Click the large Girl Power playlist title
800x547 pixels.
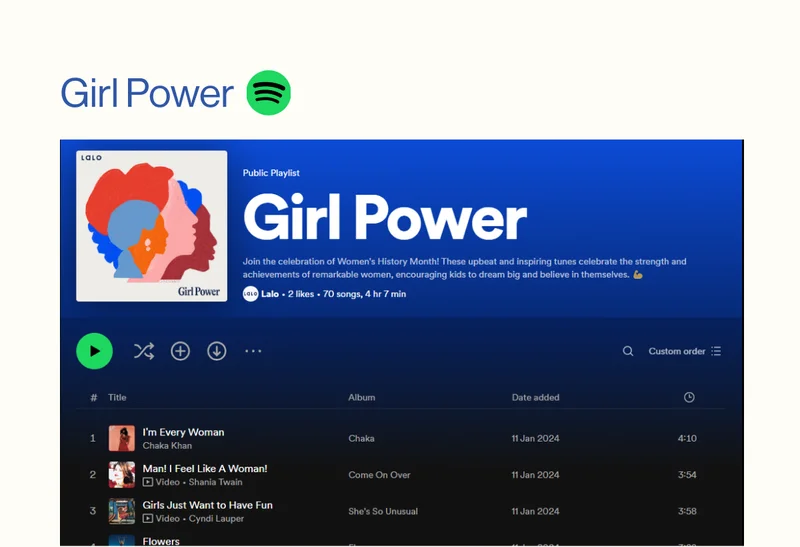[x=385, y=217]
